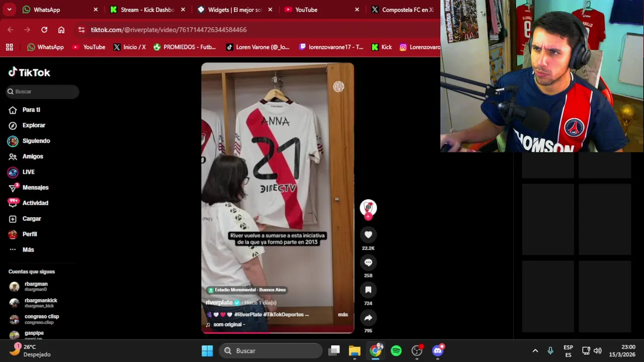644x362 pixels.
Task: Click the microphone tray icon
Action: (550, 351)
